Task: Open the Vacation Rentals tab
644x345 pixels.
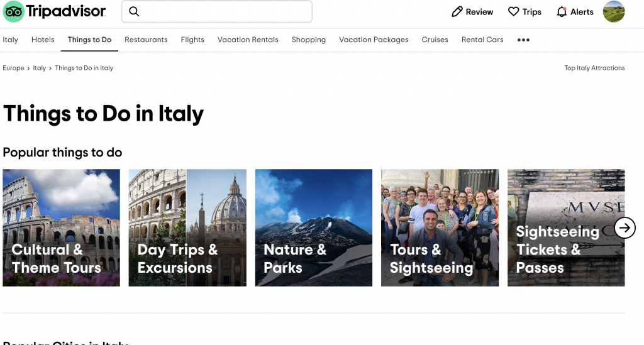Action: [x=248, y=40]
